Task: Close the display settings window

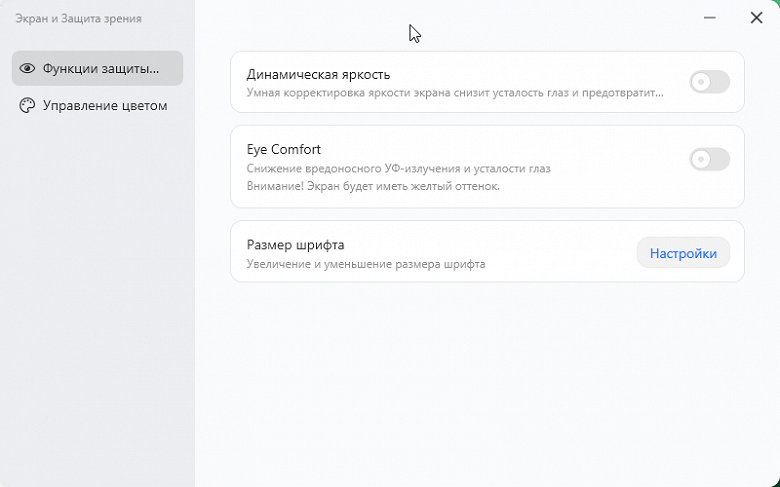Action: click(756, 18)
